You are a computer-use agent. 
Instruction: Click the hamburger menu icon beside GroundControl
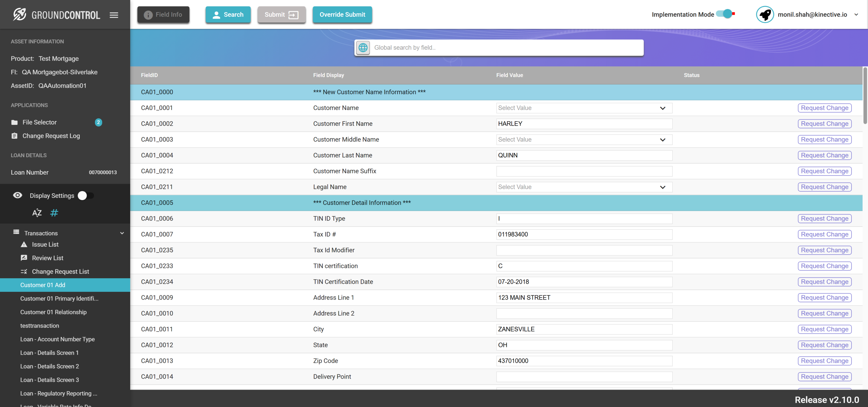114,15
